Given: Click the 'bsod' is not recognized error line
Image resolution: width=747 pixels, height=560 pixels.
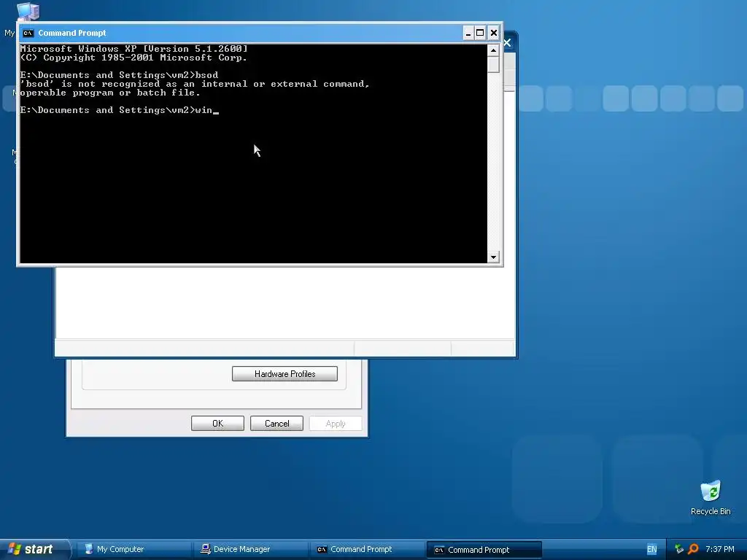Looking at the screenshot, I should point(195,84).
